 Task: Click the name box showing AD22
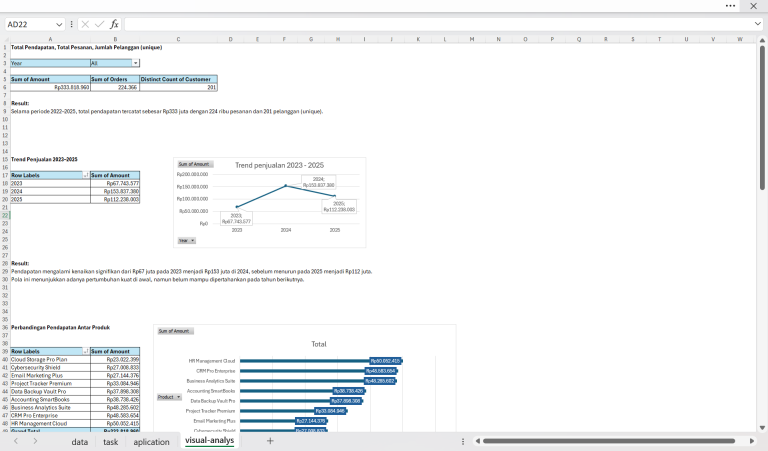pos(29,24)
